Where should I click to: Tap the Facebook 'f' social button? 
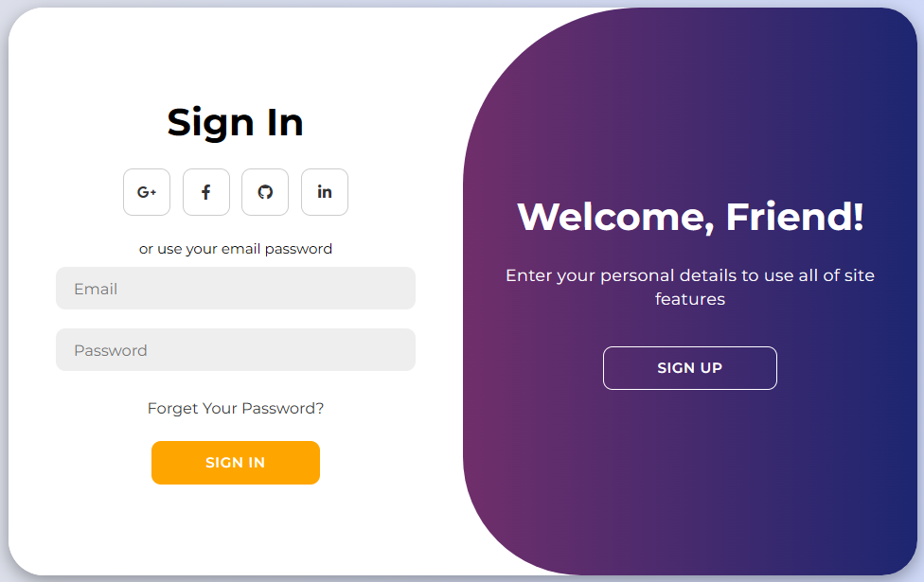coord(206,192)
